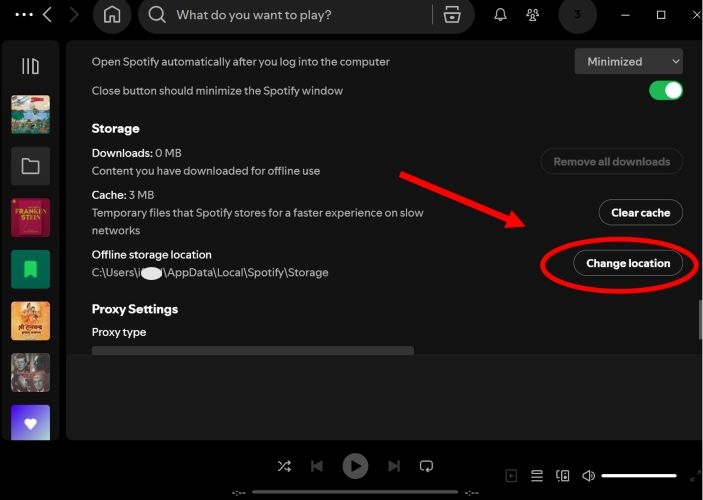Toggle repeat mode
703x500 pixels.
point(426,466)
